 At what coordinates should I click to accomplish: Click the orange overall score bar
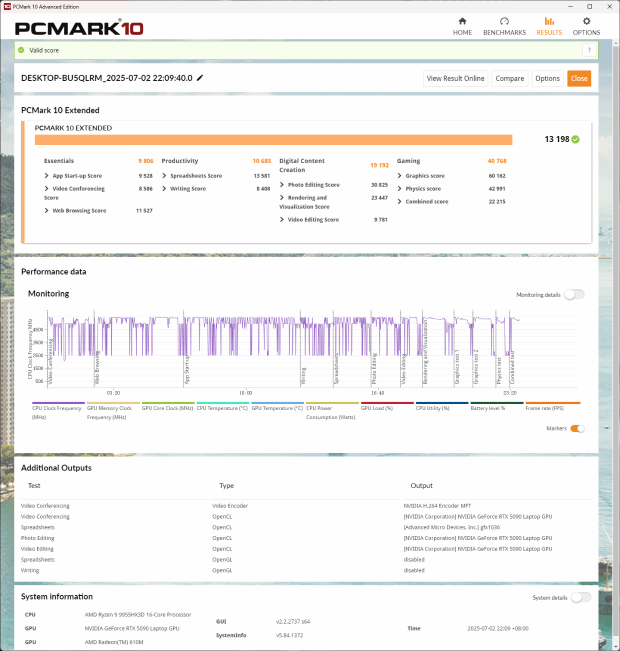click(x=273, y=140)
